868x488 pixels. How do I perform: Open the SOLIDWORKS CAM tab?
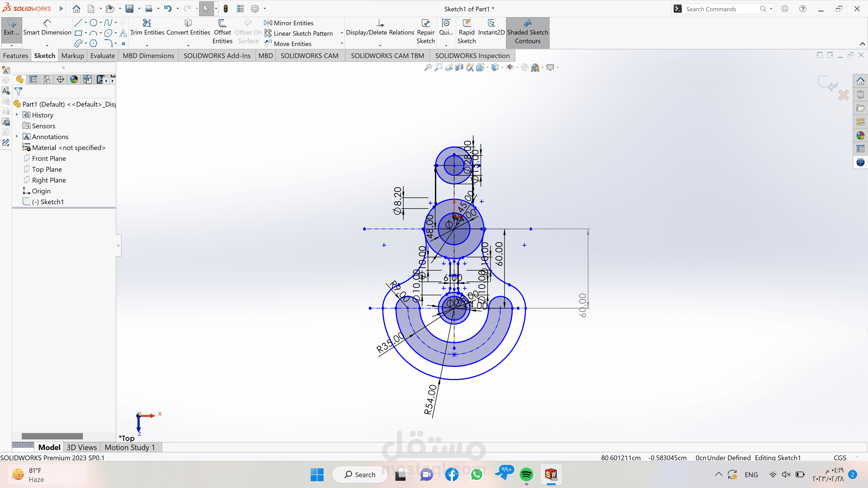tap(309, 56)
